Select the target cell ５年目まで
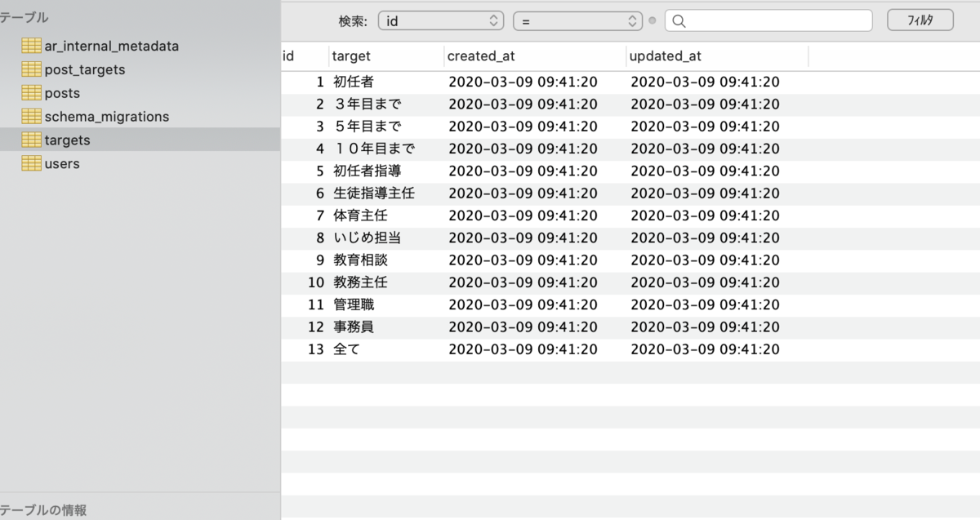 click(x=367, y=127)
